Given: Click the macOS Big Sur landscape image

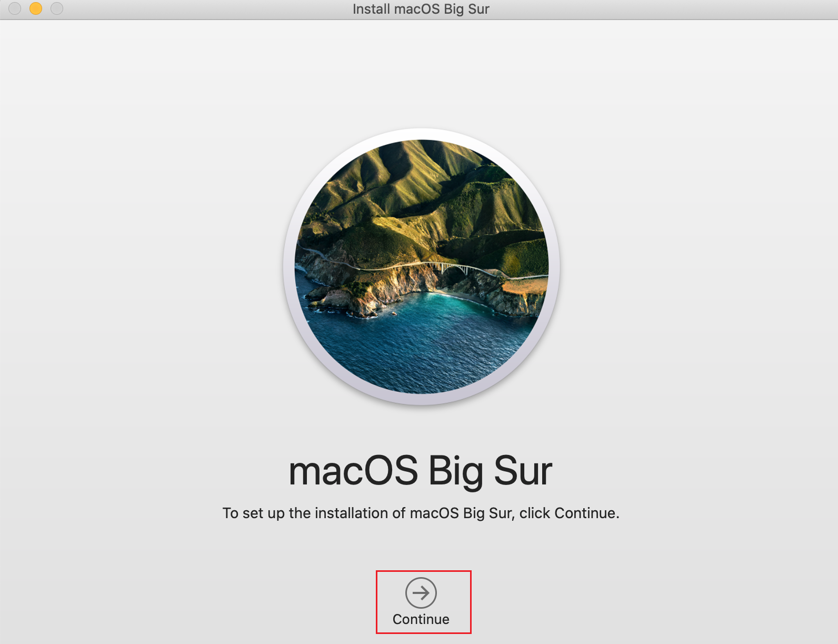Looking at the screenshot, I should point(422,266).
